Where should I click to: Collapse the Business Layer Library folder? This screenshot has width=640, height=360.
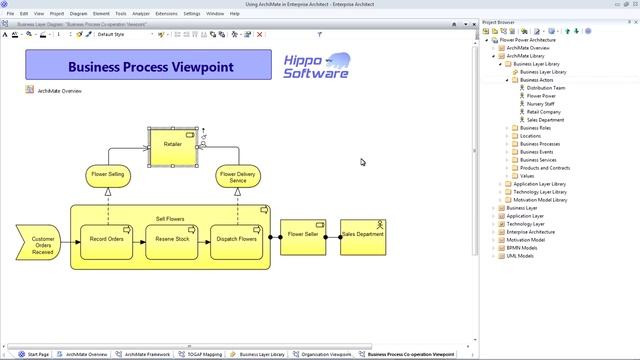click(500, 64)
